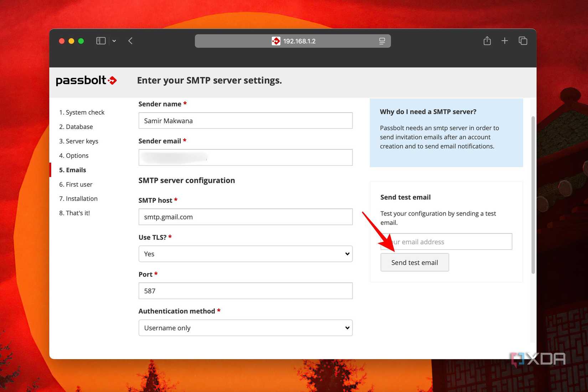Show the tab overview icon

(x=523, y=41)
